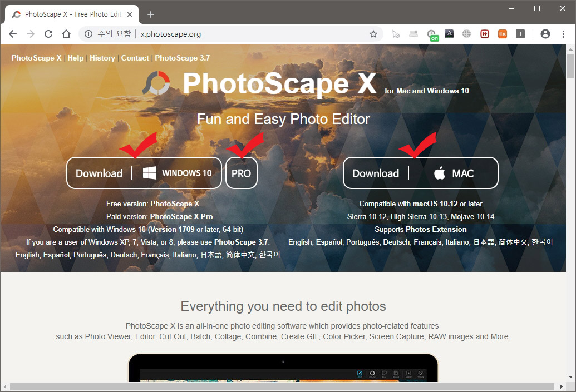Click the scroll-up arrow of vertical scrollbar

point(570,49)
